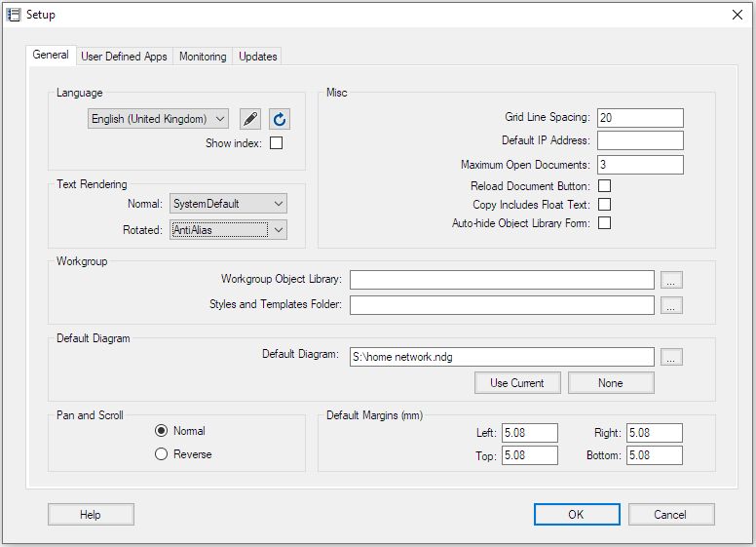Click the refresh language reload icon
The height and width of the screenshot is (547, 756).
280,119
